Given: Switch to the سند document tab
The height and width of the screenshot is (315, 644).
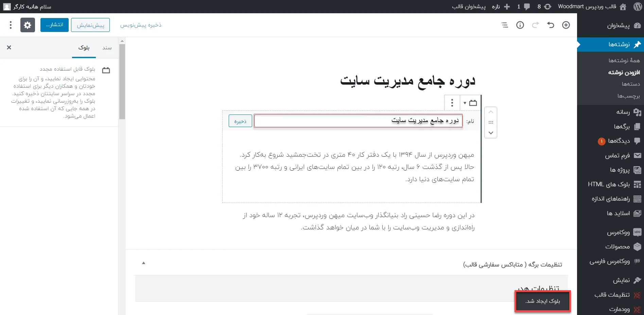Looking at the screenshot, I should click(x=107, y=48).
